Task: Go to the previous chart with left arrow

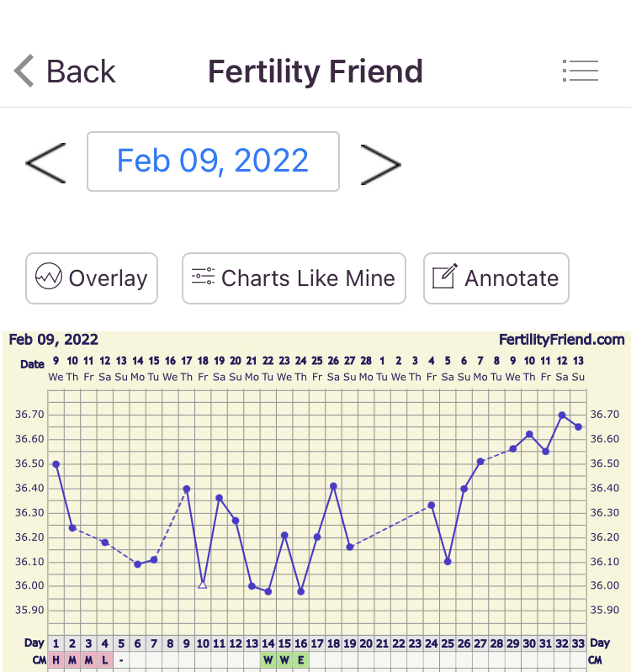Action: pos(45,161)
